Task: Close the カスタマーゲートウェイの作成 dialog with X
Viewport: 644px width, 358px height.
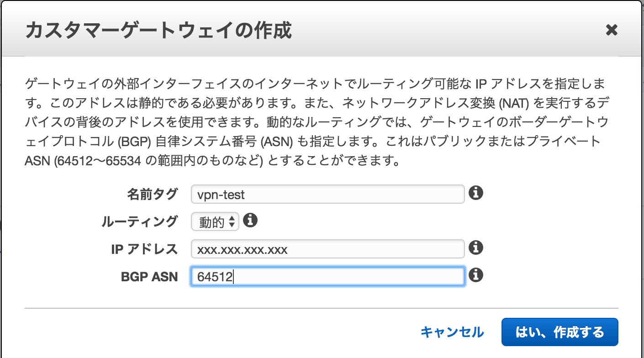Action: click(x=612, y=30)
